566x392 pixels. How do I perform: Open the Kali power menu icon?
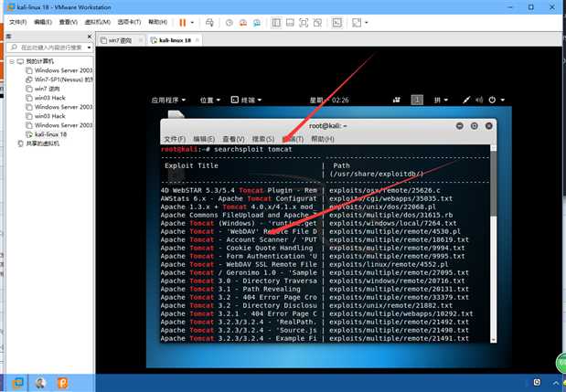click(x=492, y=100)
